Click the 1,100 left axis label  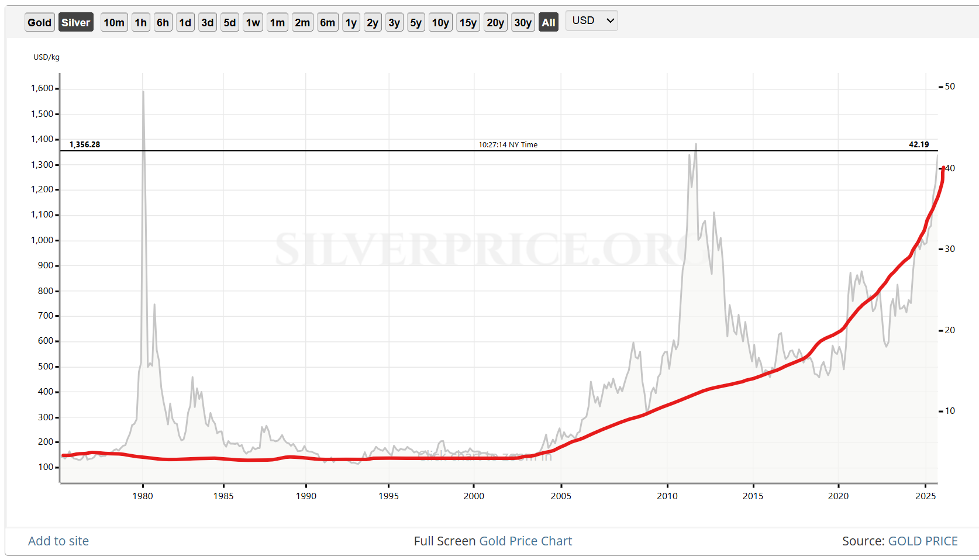point(42,215)
